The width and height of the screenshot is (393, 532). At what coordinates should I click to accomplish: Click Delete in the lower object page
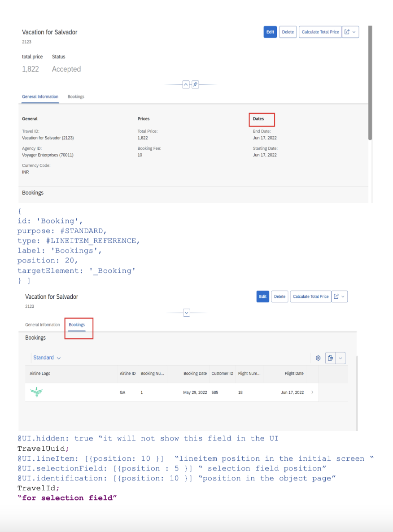279,297
